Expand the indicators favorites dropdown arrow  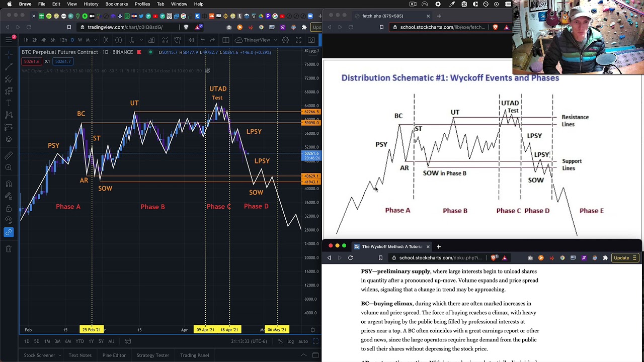click(x=141, y=40)
